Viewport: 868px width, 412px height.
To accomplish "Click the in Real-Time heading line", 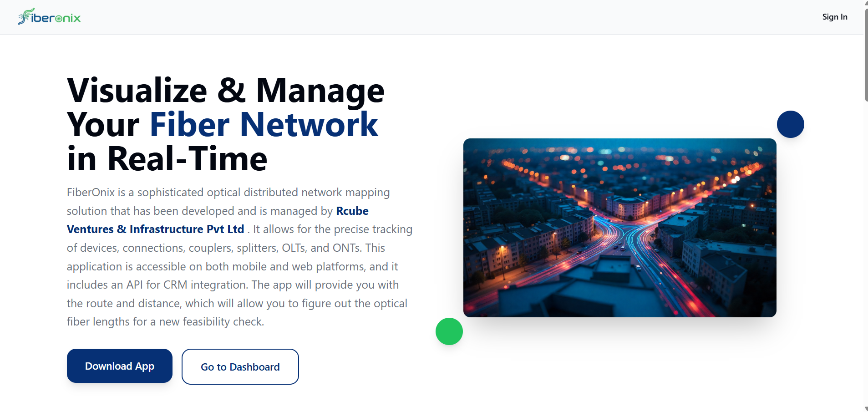I will click(167, 159).
